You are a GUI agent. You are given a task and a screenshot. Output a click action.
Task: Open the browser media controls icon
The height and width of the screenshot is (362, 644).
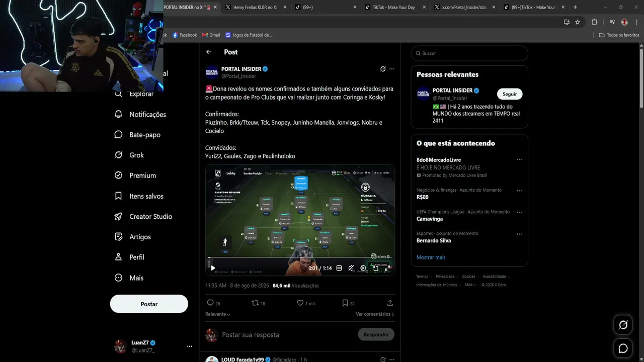coord(612,22)
